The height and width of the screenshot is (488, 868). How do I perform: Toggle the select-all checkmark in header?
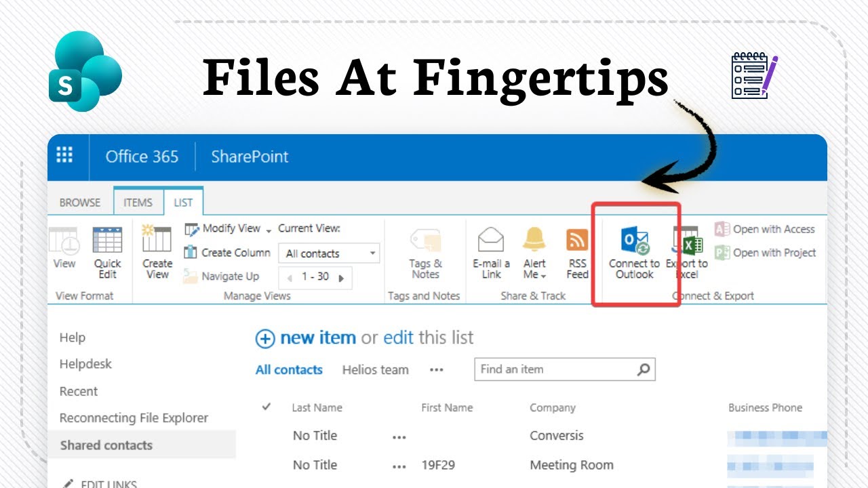click(267, 407)
